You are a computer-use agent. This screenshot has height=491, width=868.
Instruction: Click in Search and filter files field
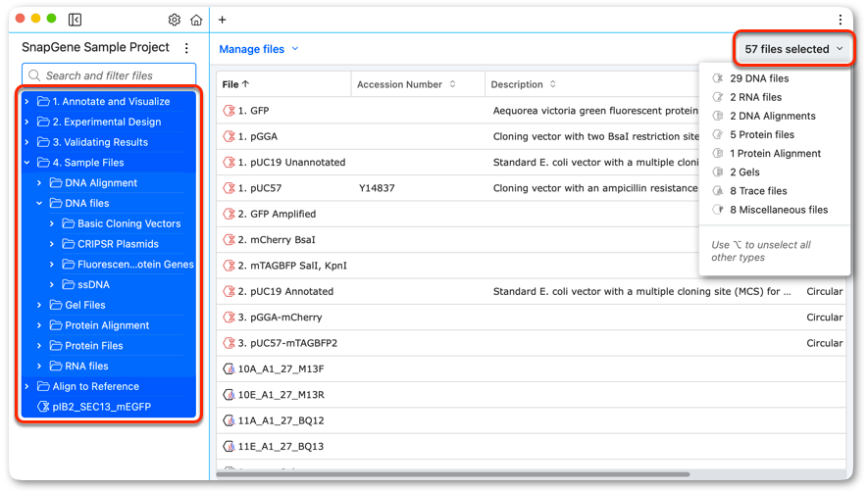(x=109, y=75)
